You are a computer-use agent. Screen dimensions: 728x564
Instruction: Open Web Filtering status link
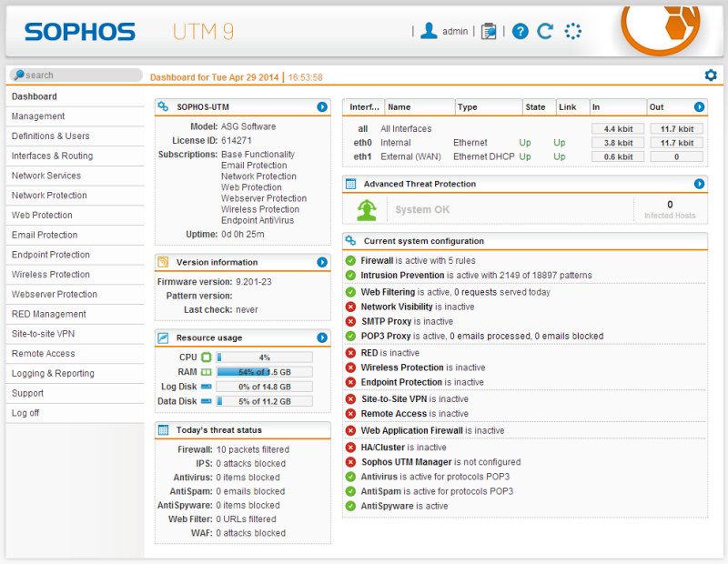pos(388,292)
